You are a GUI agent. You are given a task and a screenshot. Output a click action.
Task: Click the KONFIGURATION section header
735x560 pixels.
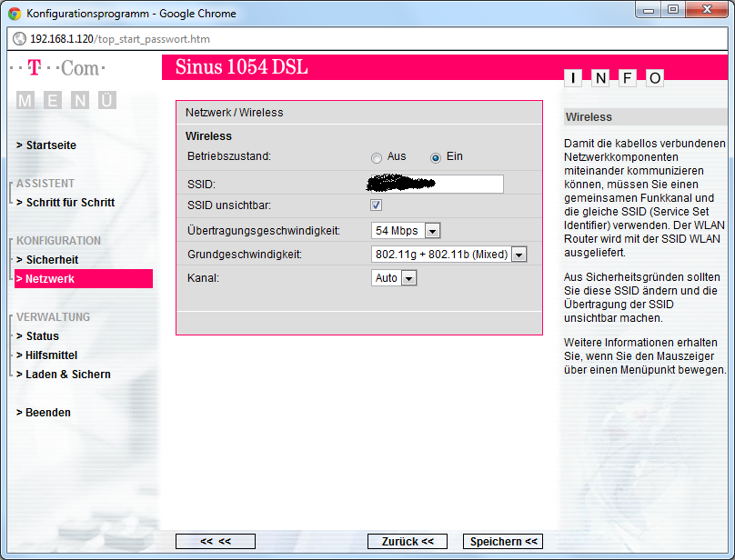click(x=58, y=240)
